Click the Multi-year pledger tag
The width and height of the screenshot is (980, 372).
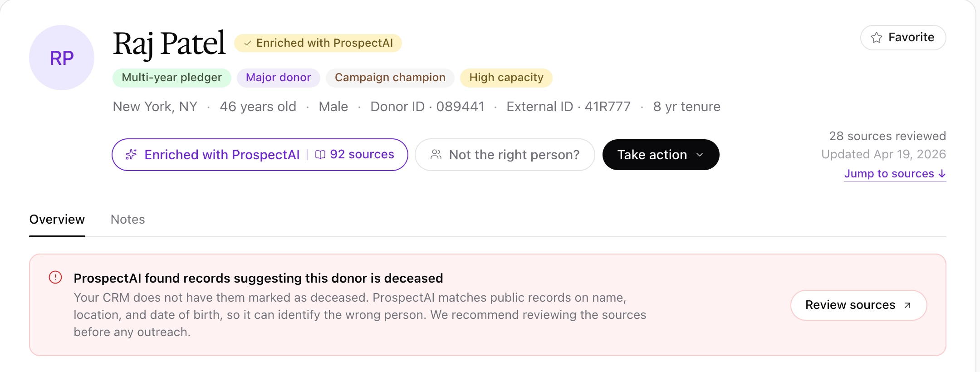point(172,78)
